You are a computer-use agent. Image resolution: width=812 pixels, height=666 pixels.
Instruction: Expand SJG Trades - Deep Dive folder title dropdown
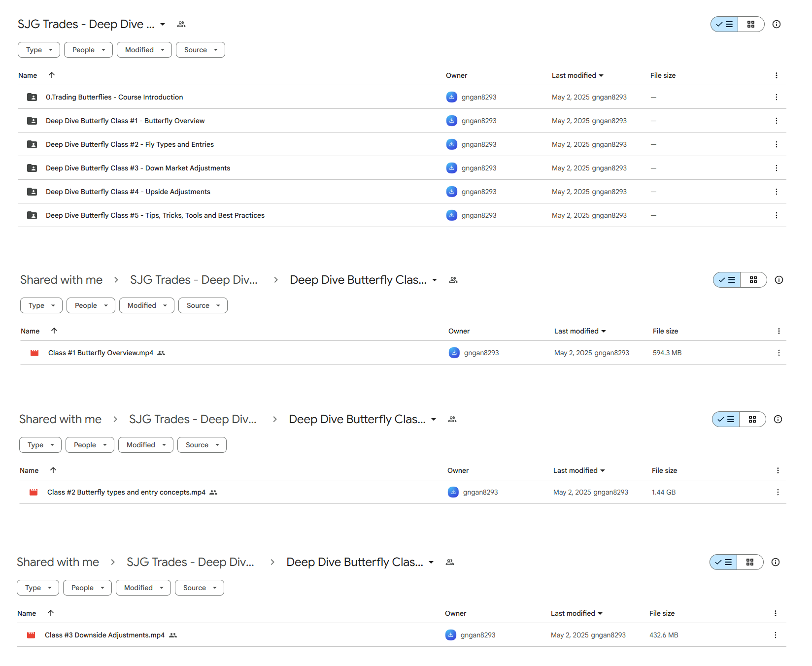pos(163,24)
